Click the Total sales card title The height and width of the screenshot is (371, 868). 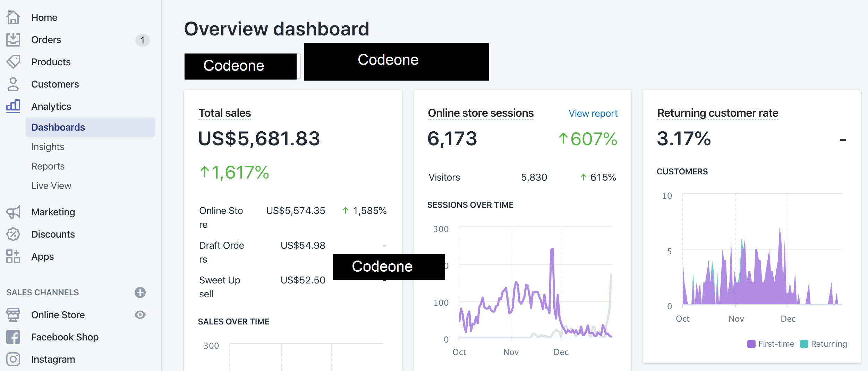[224, 113]
